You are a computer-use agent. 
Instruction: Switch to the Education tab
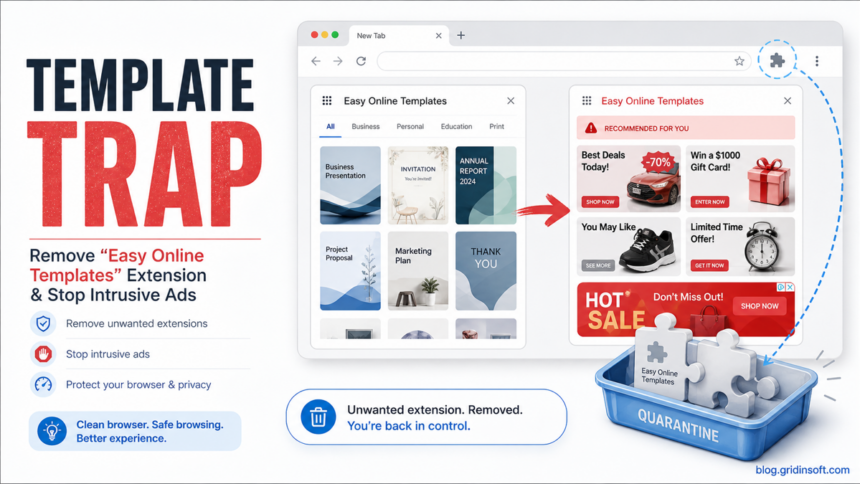(x=456, y=126)
